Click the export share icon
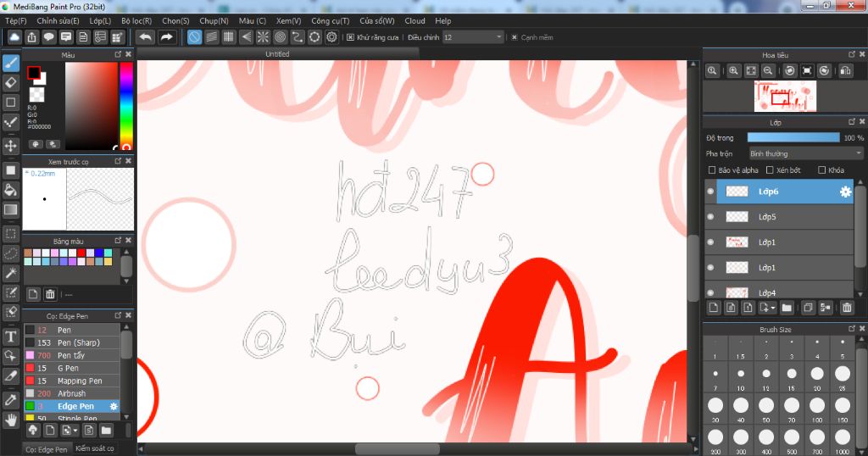The width and height of the screenshot is (868, 456). point(31,37)
